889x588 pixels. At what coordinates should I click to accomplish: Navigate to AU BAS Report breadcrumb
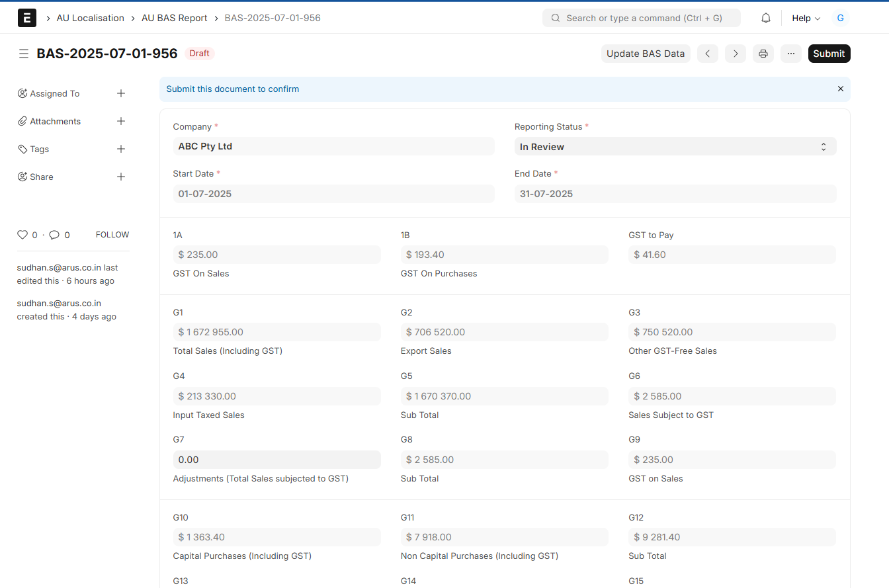[x=175, y=18]
